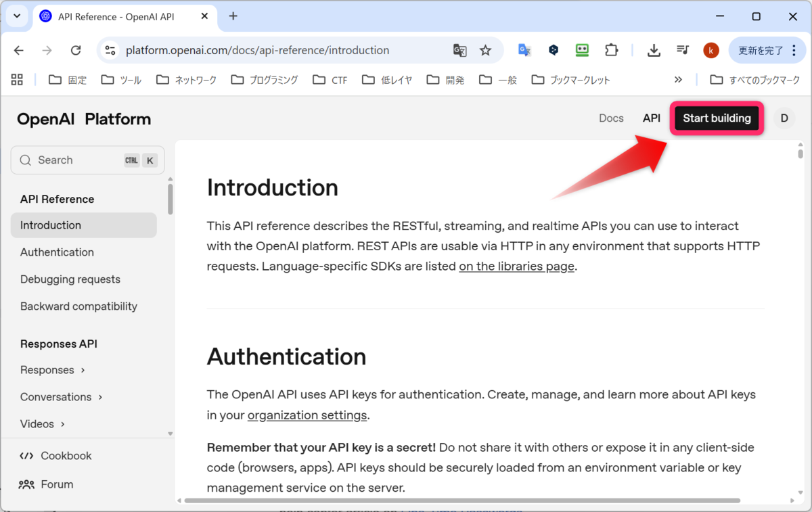Open the Cookbook link in sidebar
This screenshot has height=512, width=812.
55,456
